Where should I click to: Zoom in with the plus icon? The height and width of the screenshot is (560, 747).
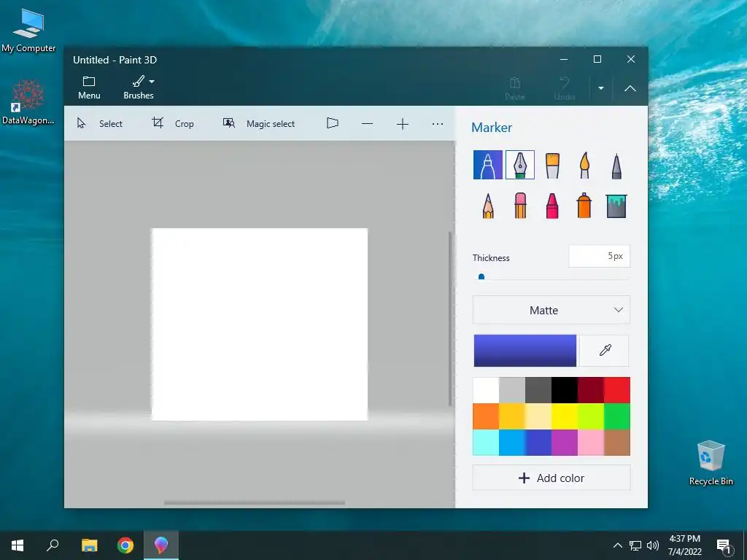tap(403, 124)
